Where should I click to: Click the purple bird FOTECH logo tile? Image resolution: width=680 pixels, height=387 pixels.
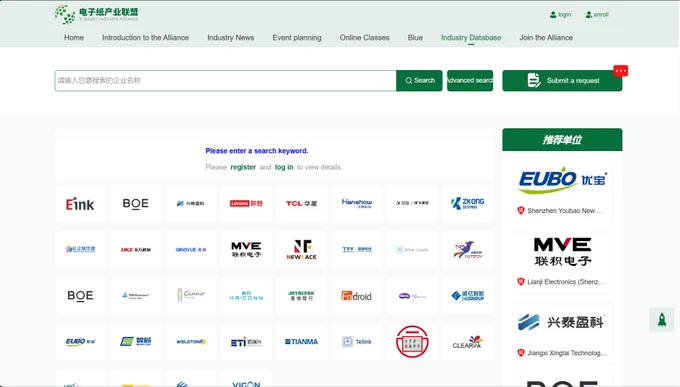467,249
